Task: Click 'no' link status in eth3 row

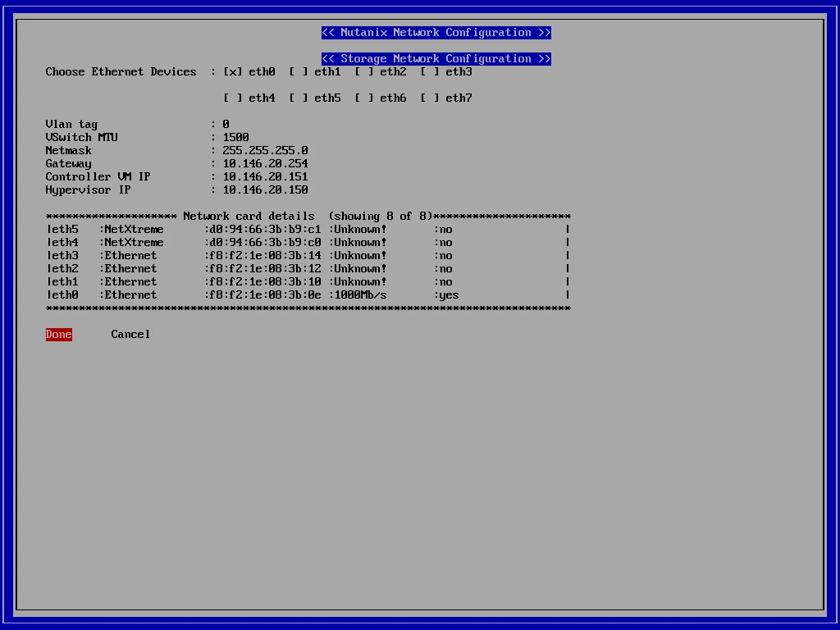Action: tap(445, 256)
